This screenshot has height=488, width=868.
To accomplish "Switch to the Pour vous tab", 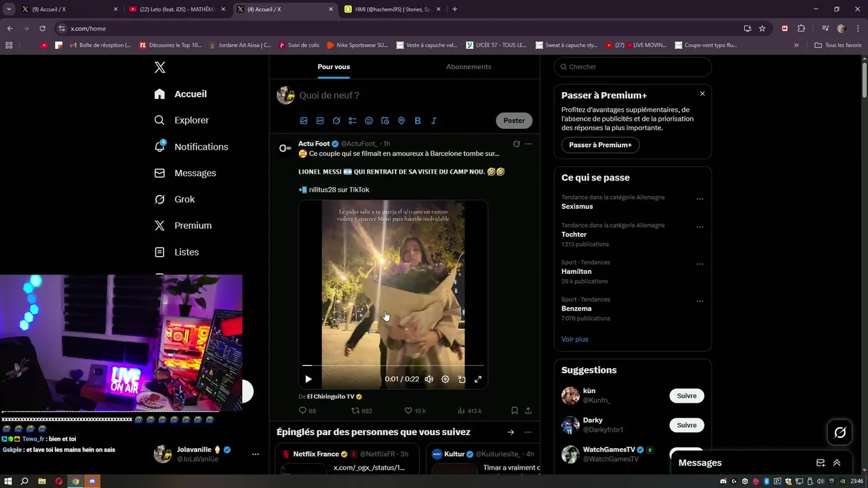I will (334, 66).
